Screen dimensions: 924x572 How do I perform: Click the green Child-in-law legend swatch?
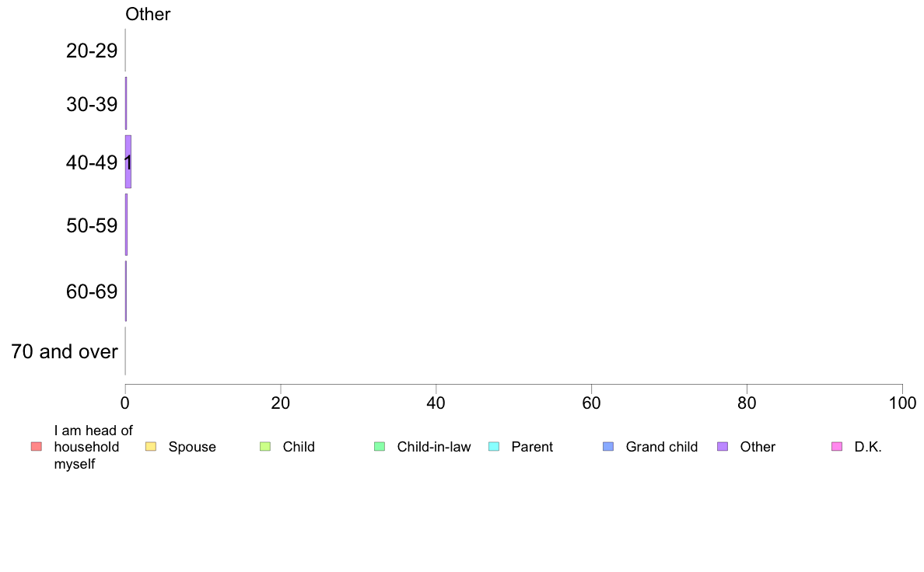pos(380,447)
